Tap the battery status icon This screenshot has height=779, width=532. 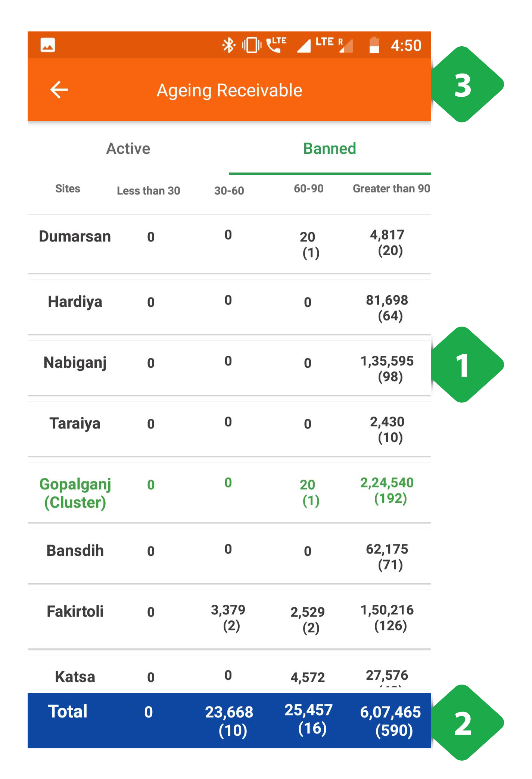pyautogui.click(x=374, y=45)
